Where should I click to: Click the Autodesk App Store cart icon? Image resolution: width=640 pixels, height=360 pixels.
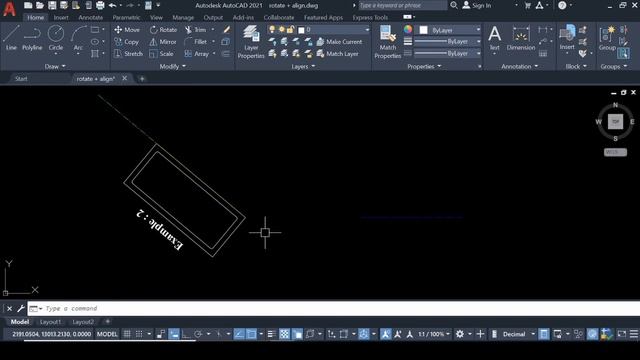[x=527, y=5]
